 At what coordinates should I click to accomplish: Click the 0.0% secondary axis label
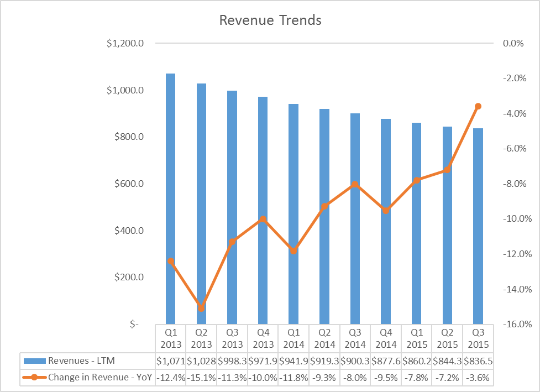tap(513, 44)
